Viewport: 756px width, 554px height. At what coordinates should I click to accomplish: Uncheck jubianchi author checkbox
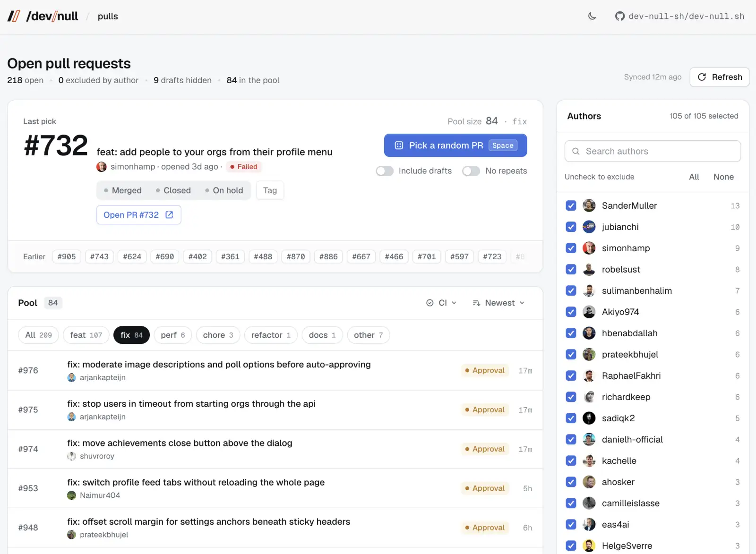click(x=571, y=227)
